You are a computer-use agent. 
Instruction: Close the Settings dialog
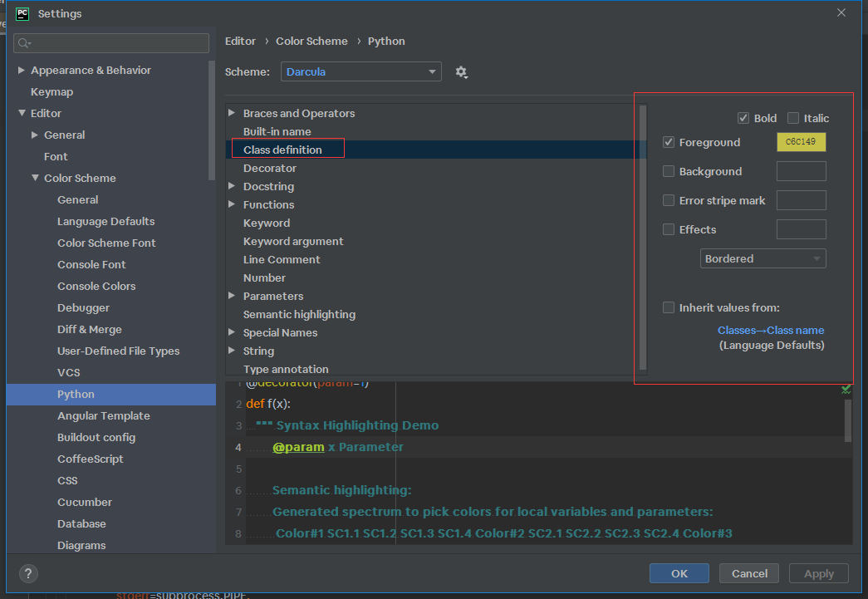coord(841,12)
